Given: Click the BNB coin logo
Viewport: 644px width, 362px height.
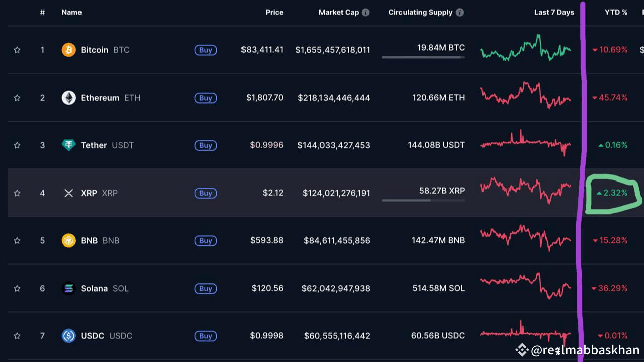Looking at the screenshot, I should [x=68, y=240].
